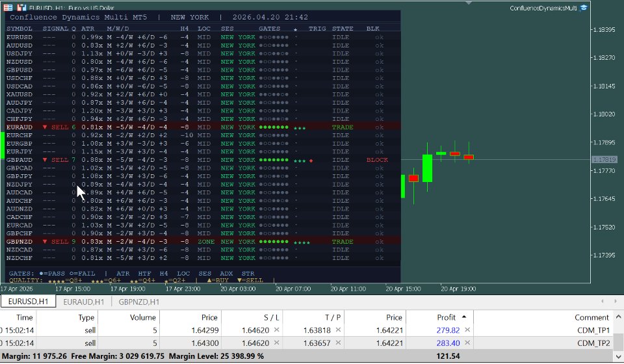
Task: Click the current price label 1.17819
Action: coord(604,159)
